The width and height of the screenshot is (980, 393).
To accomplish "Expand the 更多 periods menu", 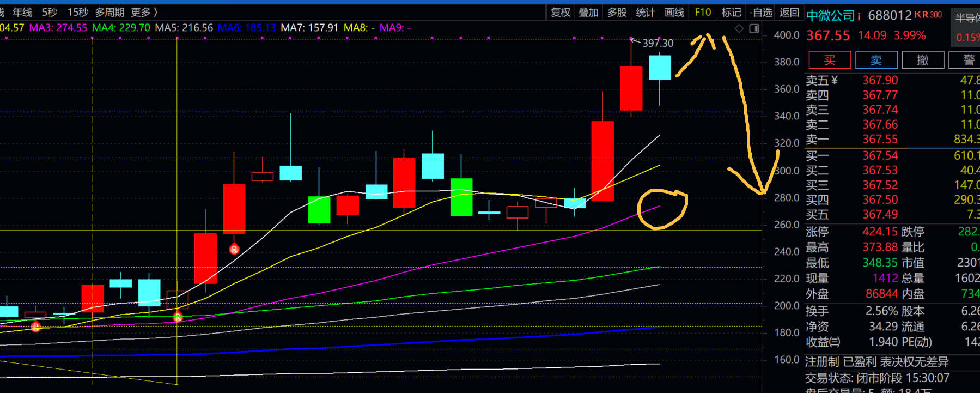I will (x=144, y=12).
